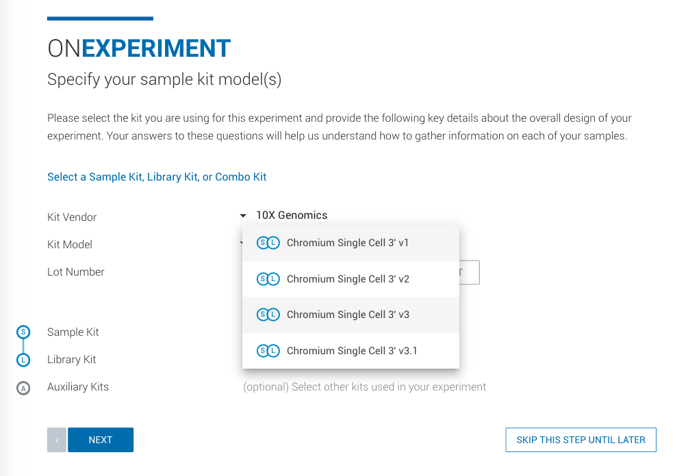
Task: Click the Lot Number input field
Action: (x=469, y=272)
